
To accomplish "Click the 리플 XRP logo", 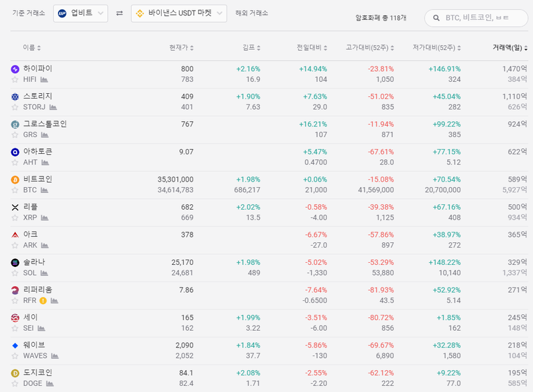I will pos(15,208).
